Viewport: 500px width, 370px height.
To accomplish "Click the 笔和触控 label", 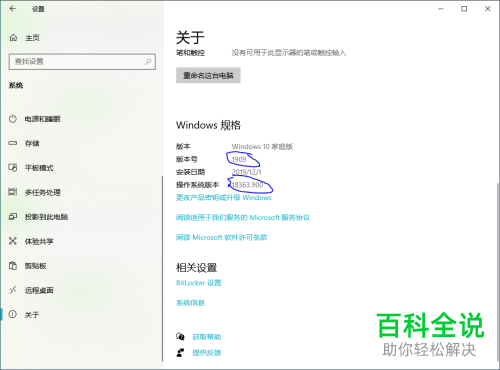I will click(190, 53).
